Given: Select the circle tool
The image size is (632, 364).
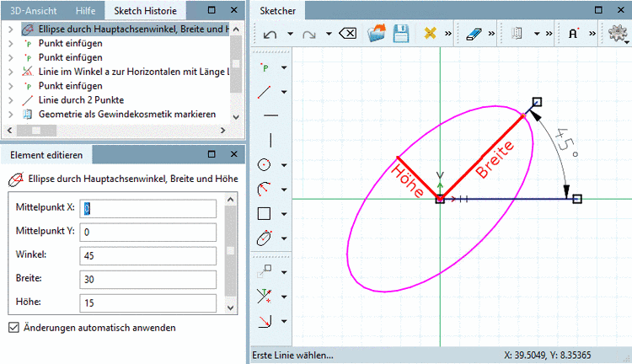Looking at the screenshot, I should (x=264, y=164).
